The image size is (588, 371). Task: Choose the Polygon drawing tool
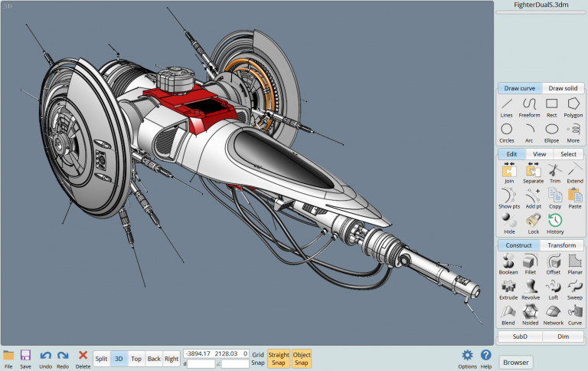pos(573,108)
